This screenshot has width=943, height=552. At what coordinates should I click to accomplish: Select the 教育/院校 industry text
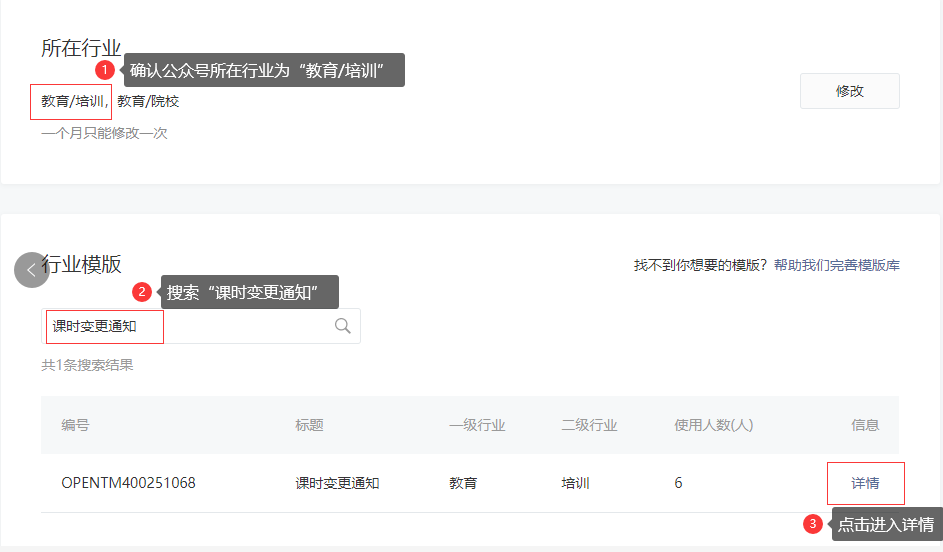coord(148,101)
